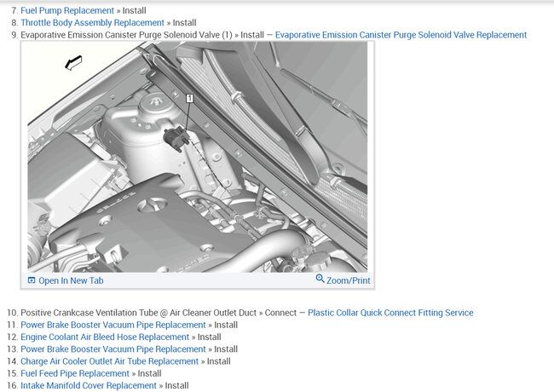This screenshot has height=392, width=554.
Task: Open Charge Air Cooler Outlet Air Tube Replacement link
Action: 110,361
